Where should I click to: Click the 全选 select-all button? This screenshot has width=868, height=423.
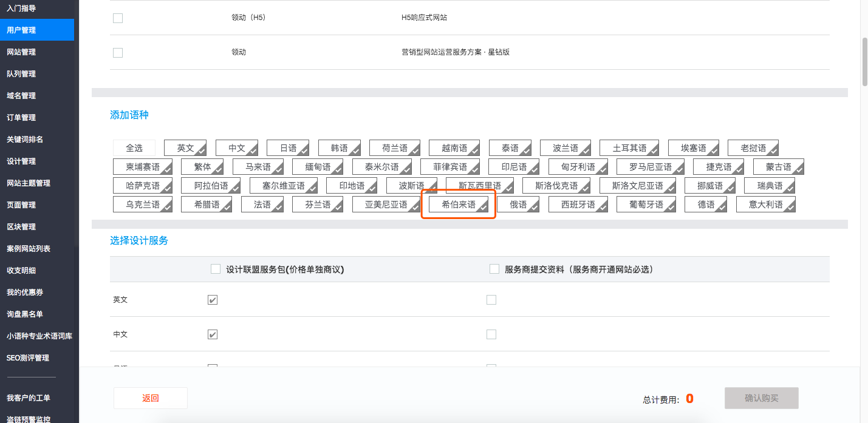coord(134,148)
